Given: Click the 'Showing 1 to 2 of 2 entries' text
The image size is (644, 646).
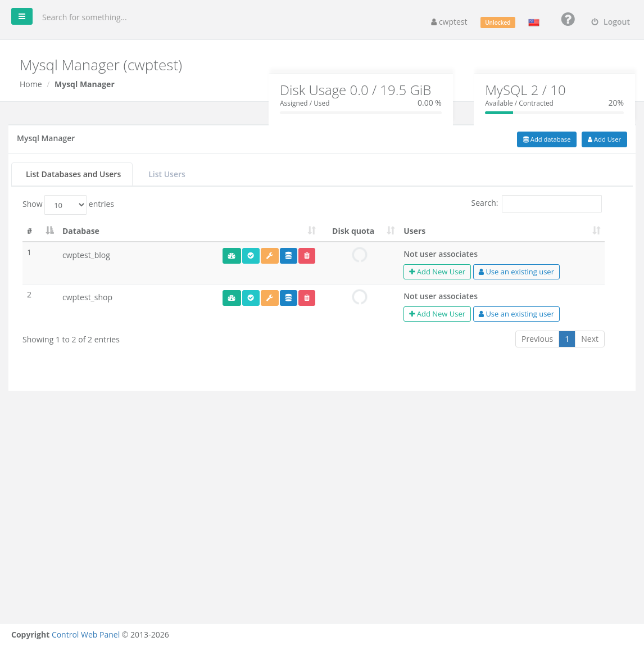Looking at the screenshot, I should tap(71, 340).
